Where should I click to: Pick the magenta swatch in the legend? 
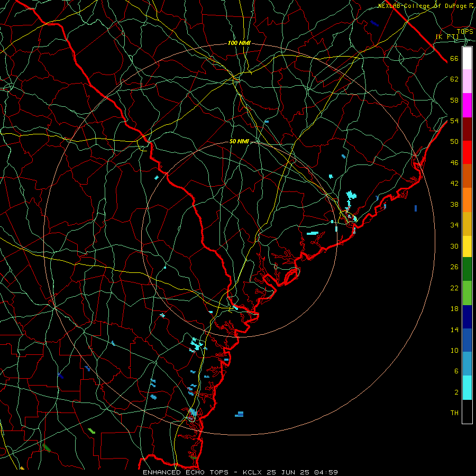coord(467,105)
